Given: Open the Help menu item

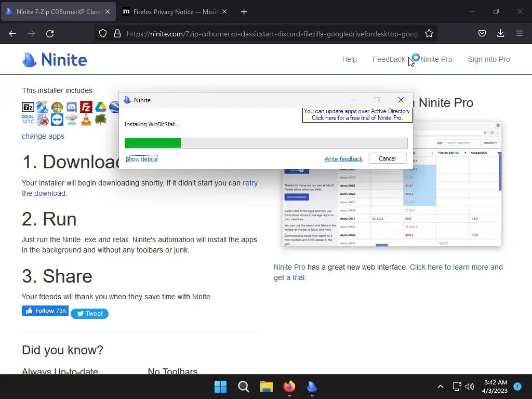Looking at the screenshot, I should (350, 59).
